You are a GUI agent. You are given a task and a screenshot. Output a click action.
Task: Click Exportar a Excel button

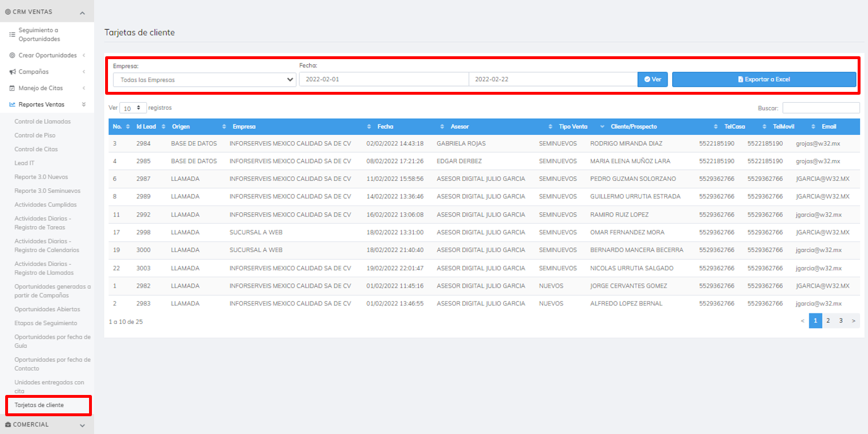pyautogui.click(x=763, y=79)
